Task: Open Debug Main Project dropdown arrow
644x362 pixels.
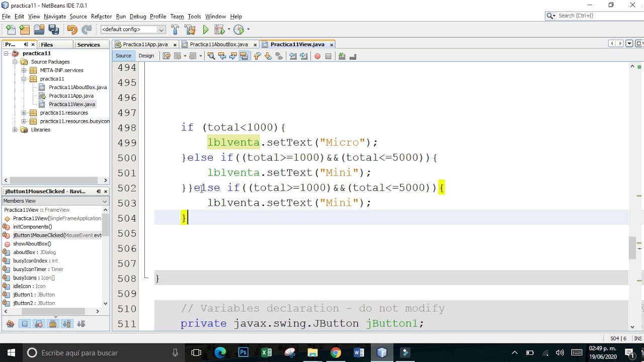Action: pyautogui.click(x=229, y=30)
